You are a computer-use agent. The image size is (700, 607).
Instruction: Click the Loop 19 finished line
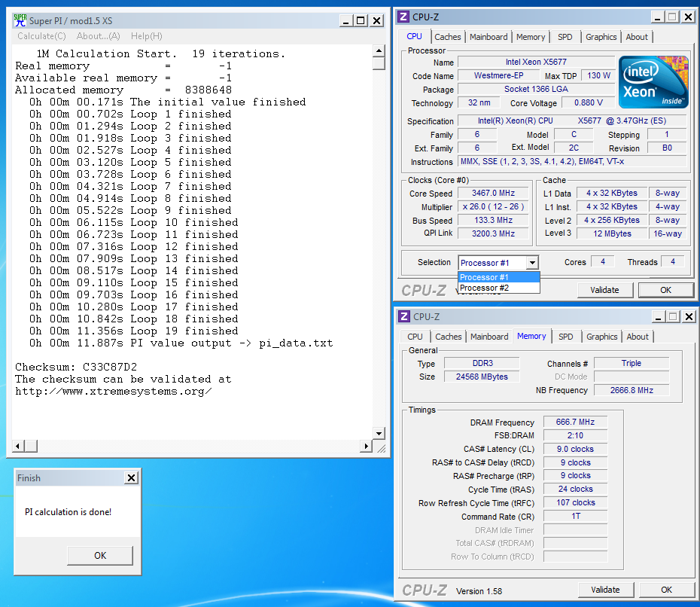coord(133,331)
